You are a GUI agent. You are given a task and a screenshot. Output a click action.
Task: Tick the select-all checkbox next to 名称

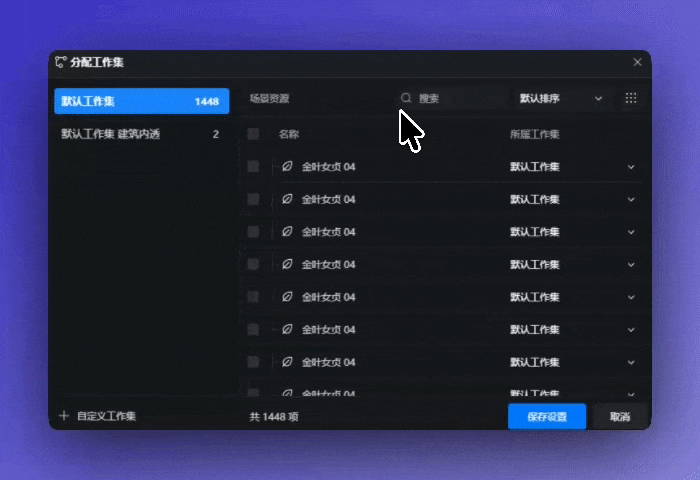253,134
